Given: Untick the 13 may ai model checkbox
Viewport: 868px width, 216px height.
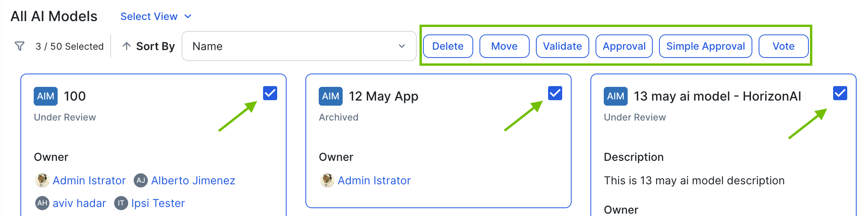Looking at the screenshot, I should [x=840, y=93].
